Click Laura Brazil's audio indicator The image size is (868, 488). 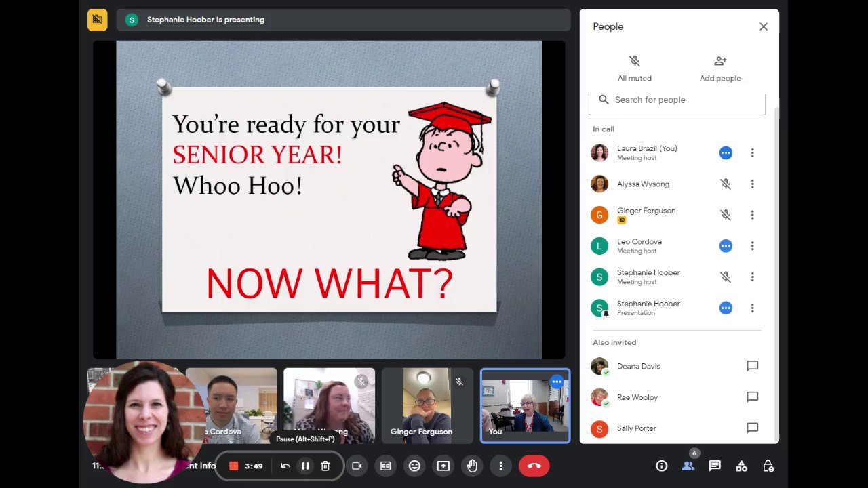726,153
